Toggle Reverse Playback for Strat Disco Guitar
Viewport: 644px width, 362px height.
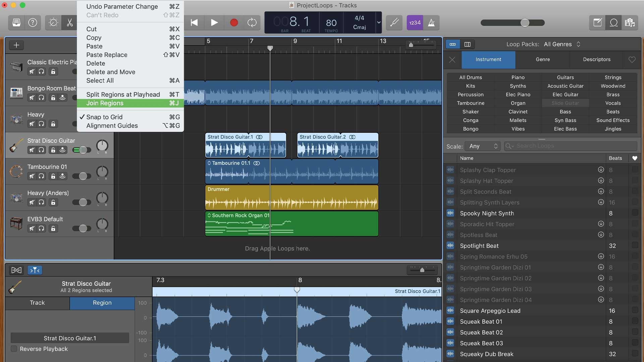coord(14,349)
